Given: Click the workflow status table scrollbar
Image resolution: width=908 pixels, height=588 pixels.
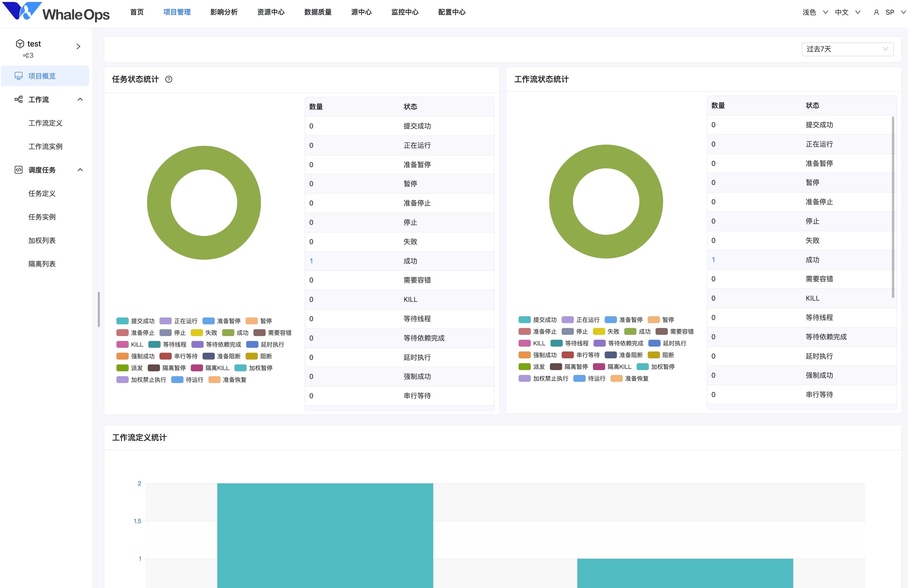Looking at the screenshot, I should (893, 206).
